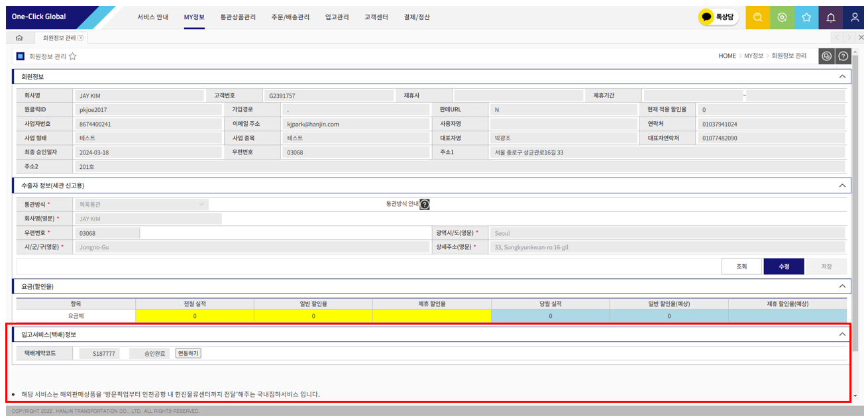Viewport: 868px width, 420px height.
Task: Click the One-Click Global logo
Action: tap(38, 17)
